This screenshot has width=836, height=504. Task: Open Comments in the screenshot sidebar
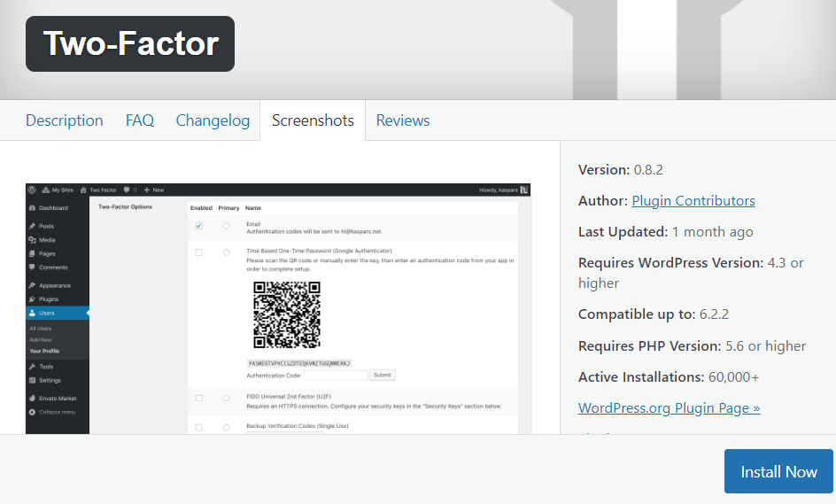49,268
